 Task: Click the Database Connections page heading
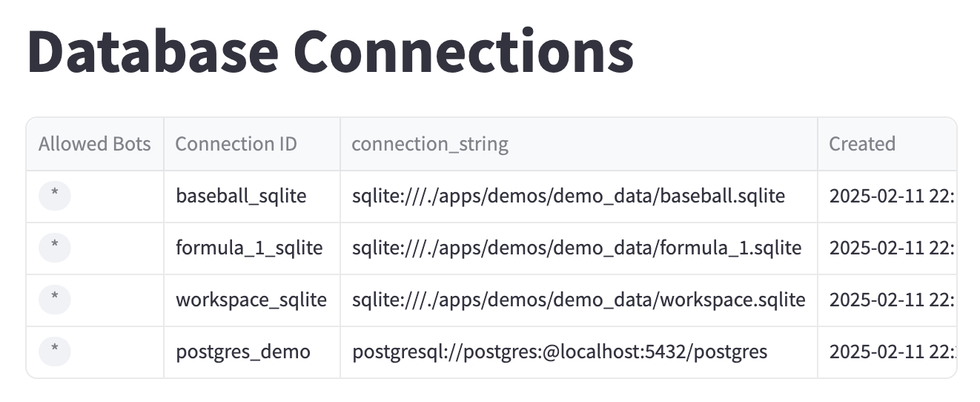pos(331,50)
